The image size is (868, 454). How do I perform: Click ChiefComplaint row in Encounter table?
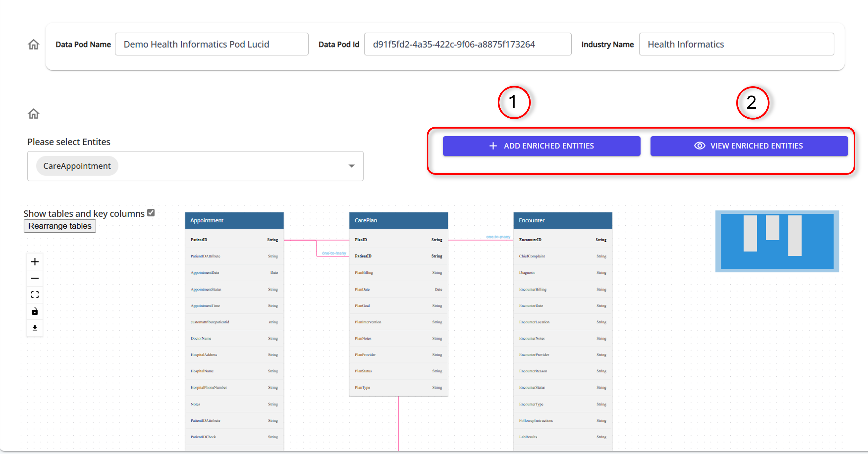coord(563,256)
